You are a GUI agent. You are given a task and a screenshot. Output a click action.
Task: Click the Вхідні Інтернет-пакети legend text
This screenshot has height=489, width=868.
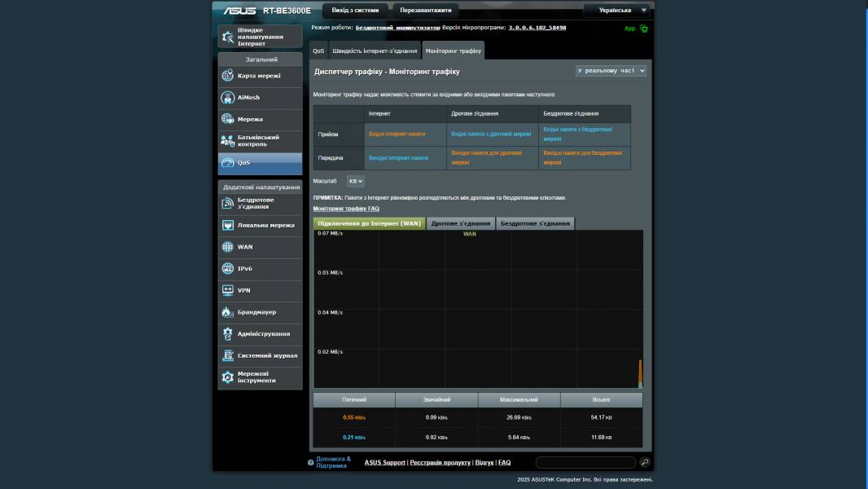(x=397, y=134)
